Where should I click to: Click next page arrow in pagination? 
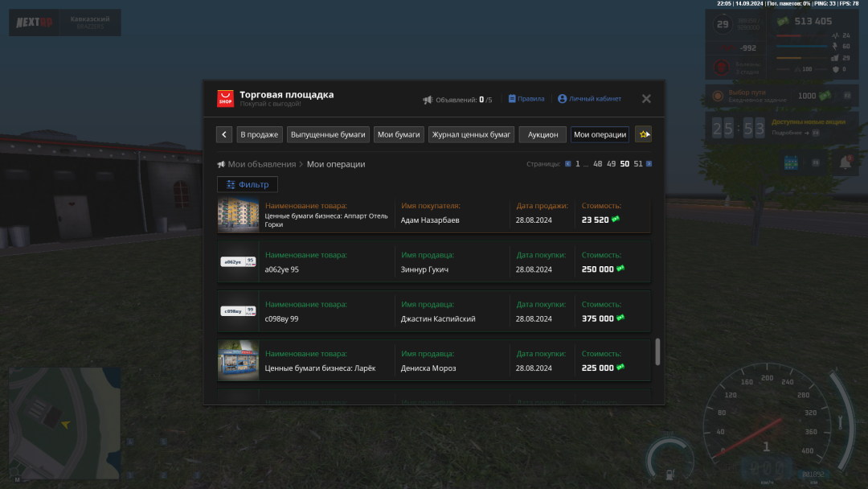[649, 164]
